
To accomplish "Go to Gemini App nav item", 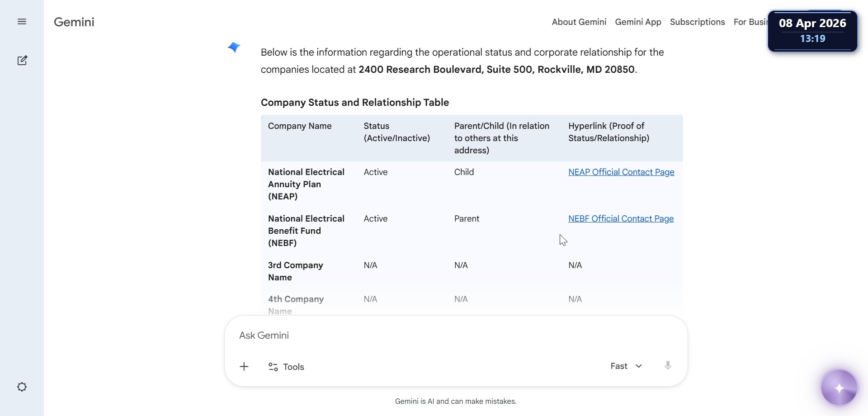I will 638,22.
